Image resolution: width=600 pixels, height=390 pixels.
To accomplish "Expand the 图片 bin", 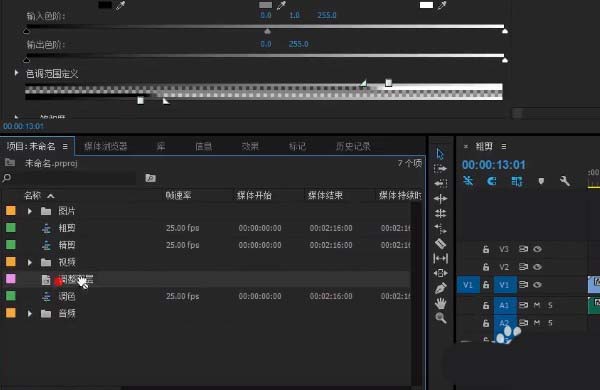I will [x=29, y=211].
